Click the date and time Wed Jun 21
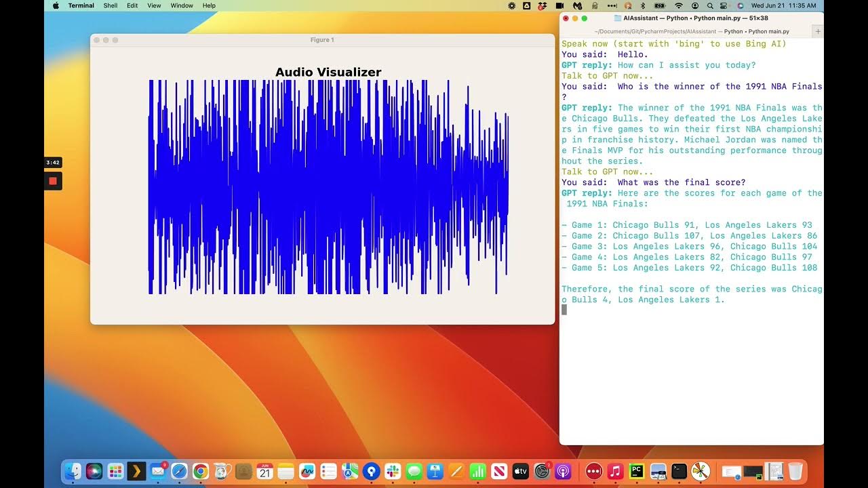This screenshot has width=868, height=488. point(783,5)
